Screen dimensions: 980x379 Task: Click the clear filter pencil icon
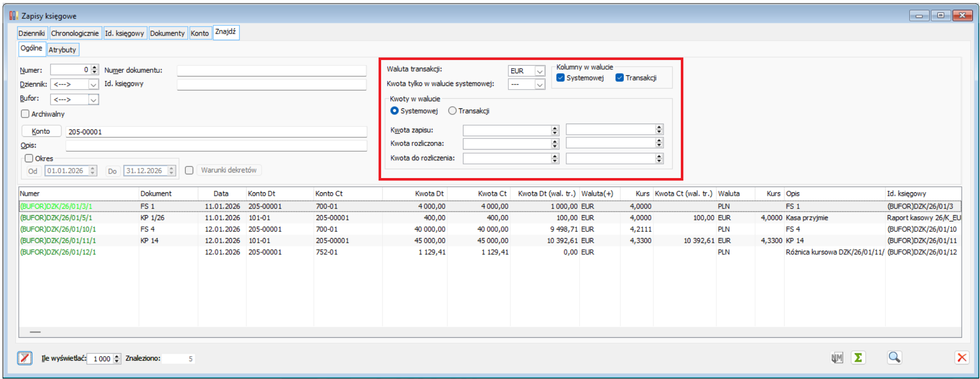[x=24, y=358]
